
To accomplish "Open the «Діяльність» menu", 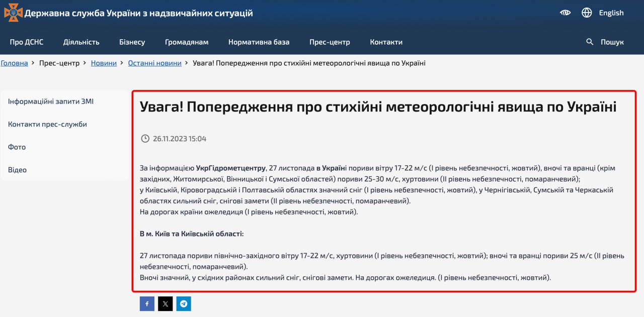I will click(82, 42).
